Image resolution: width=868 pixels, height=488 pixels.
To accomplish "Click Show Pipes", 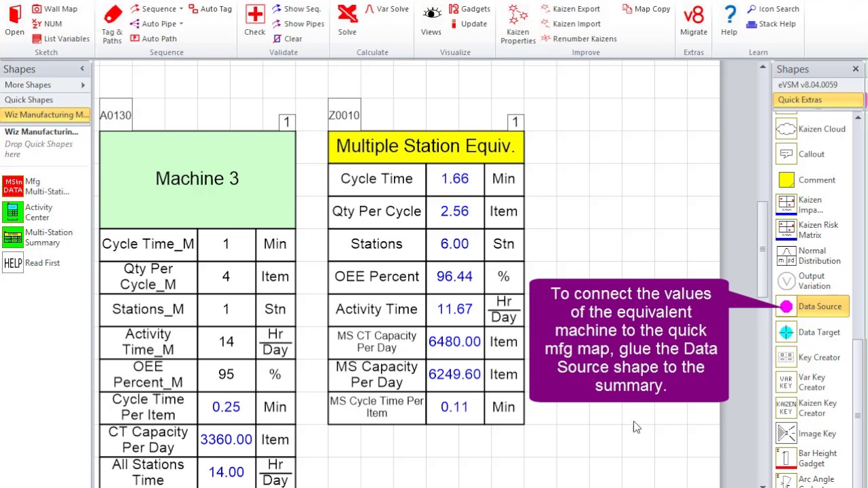I will 298,24.
